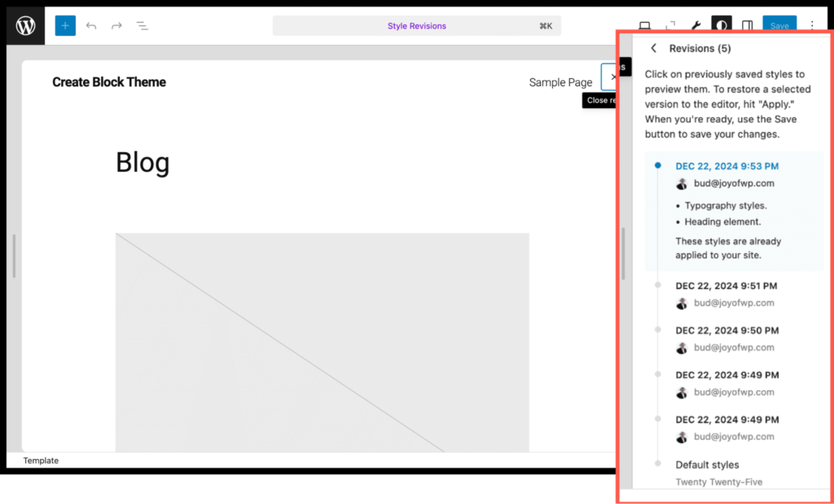
Task: Grab the canvas left resize handle
Action: point(14,256)
